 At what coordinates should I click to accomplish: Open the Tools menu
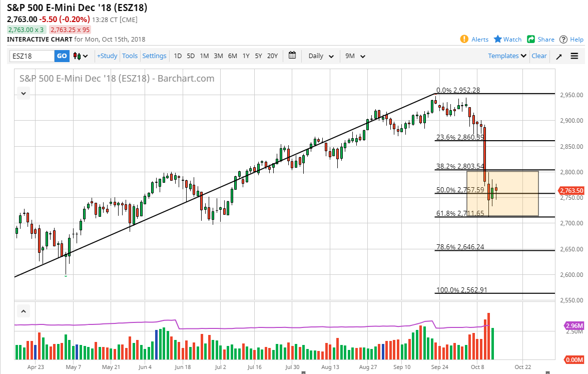click(x=130, y=56)
